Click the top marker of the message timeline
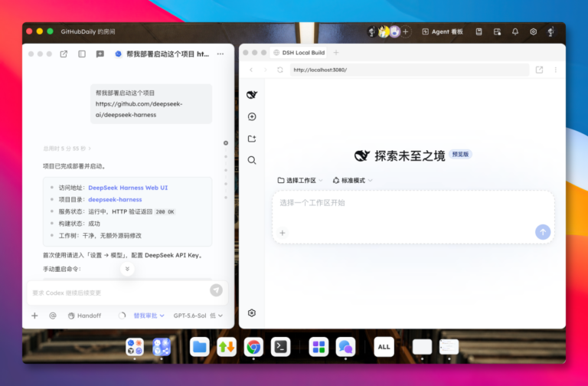The image size is (588, 386). click(226, 143)
